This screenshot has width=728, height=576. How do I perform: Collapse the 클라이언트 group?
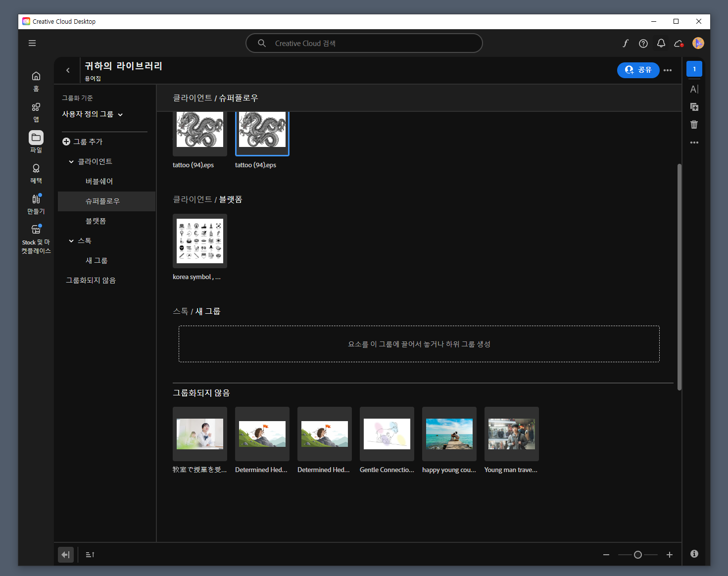pos(71,162)
